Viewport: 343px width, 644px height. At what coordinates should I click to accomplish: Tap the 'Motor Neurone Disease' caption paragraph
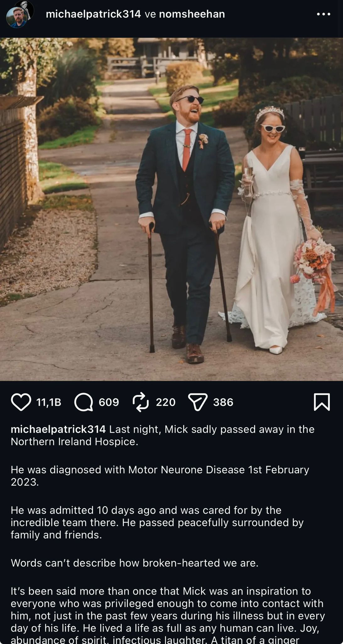(x=160, y=476)
